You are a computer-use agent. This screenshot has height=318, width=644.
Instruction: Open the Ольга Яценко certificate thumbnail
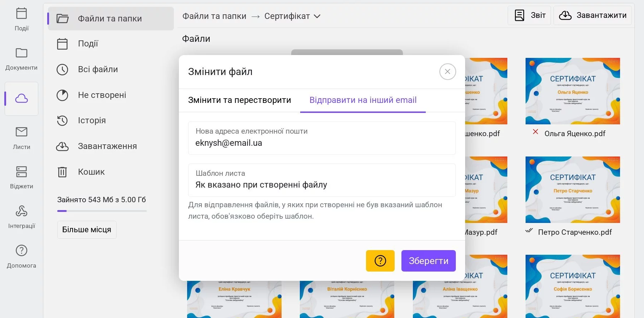(573, 91)
